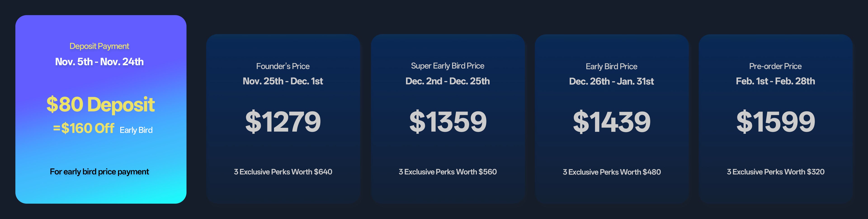868x219 pixels.
Task: Select the "$80 Deposit" text
Action: pos(100,104)
